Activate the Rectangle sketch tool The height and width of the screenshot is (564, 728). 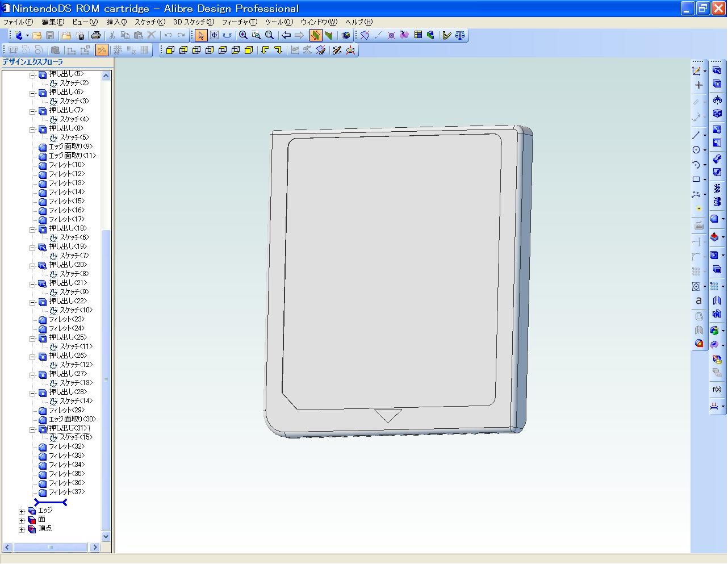click(697, 179)
